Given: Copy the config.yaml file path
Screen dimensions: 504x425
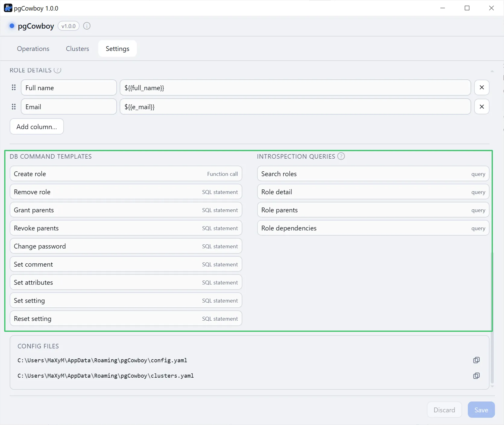Looking at the screenshot, I should click(x=476, y=360).
